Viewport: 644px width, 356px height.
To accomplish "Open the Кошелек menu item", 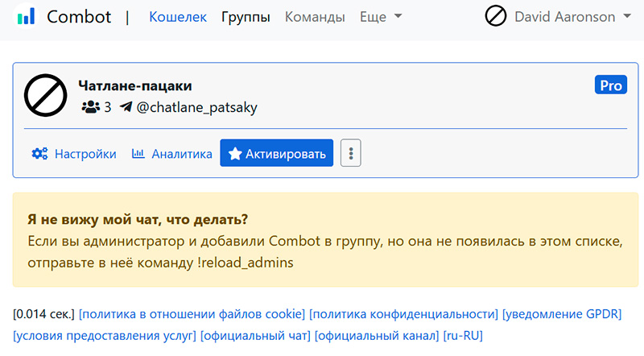I will pos(178,17).
